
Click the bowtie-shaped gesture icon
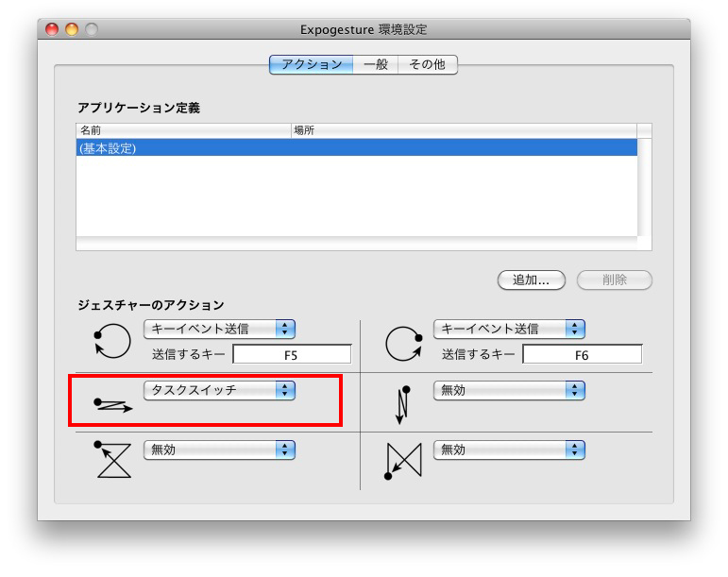coord(403,461)
